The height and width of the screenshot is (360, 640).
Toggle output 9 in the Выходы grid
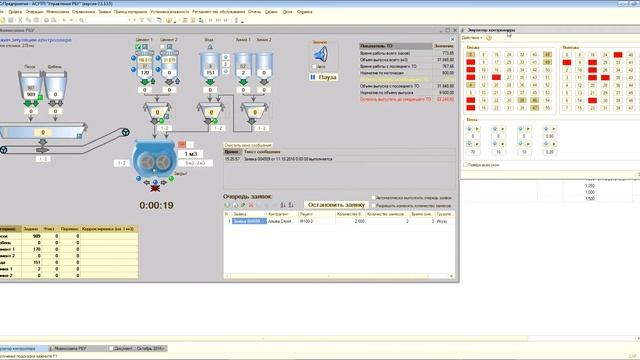point(580,62)
